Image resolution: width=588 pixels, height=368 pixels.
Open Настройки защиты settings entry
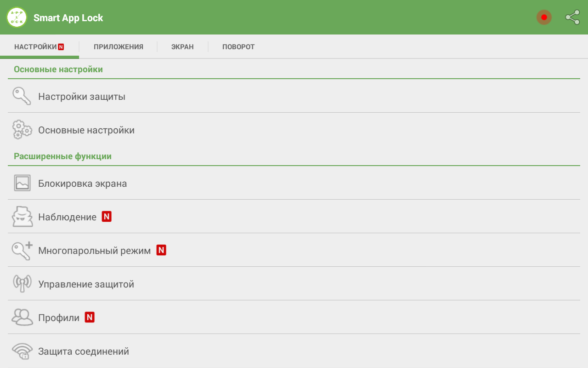(x=294, y=96)
